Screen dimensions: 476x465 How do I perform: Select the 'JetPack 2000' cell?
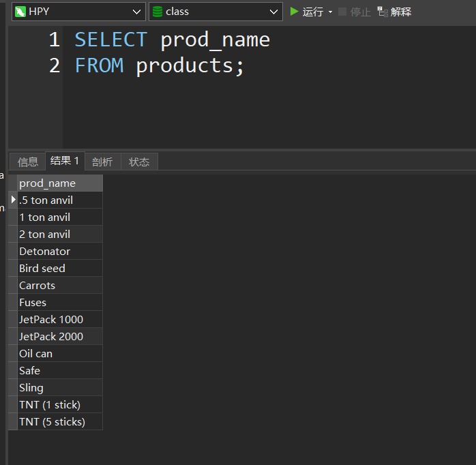coord(60,336)
